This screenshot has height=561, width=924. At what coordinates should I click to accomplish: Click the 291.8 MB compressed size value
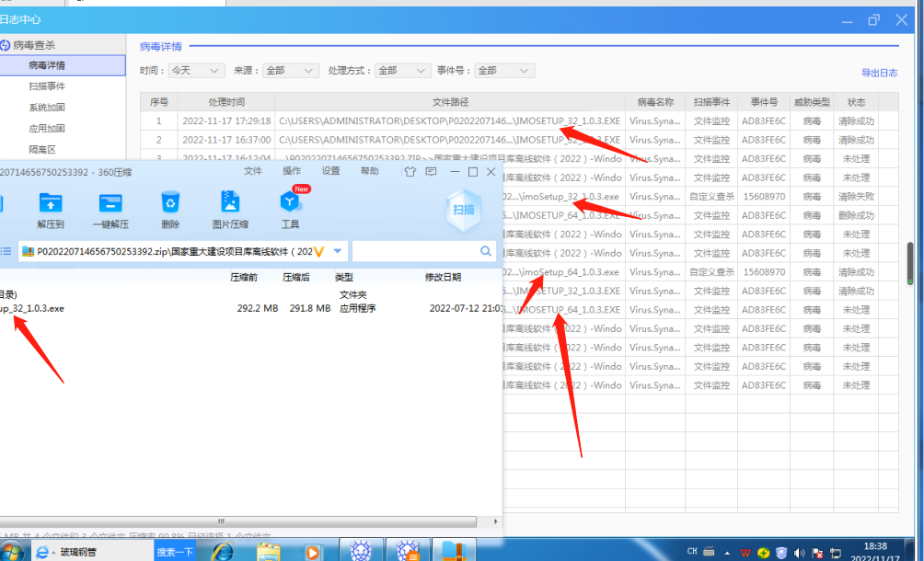pos(310,308)
